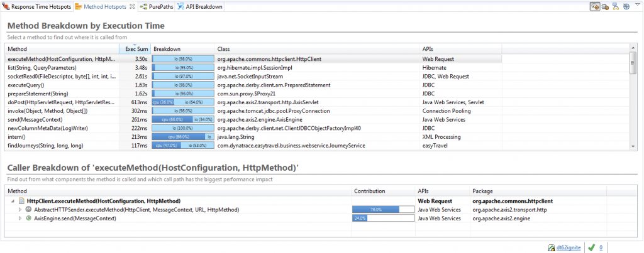Image resolution: width=644 pixels, height=253 pixels.
Task: Click the second gear icon in top-right toolbar
Action: point(605,6)
